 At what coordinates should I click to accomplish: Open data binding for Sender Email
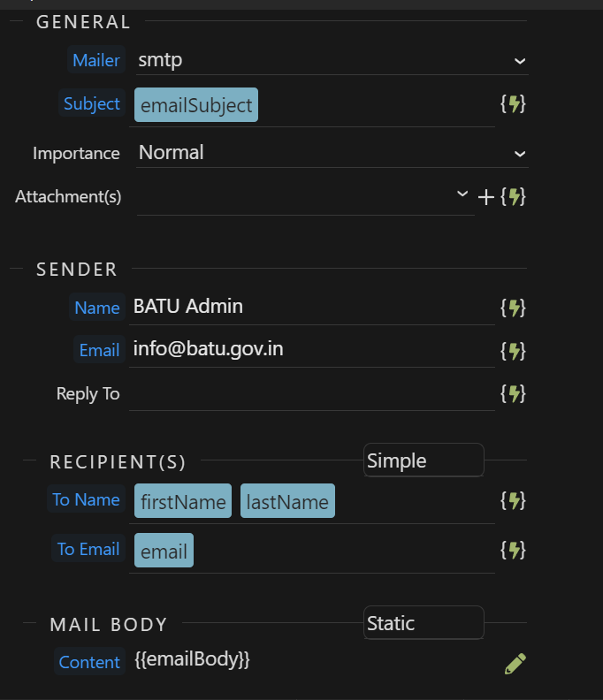point(513,351)
